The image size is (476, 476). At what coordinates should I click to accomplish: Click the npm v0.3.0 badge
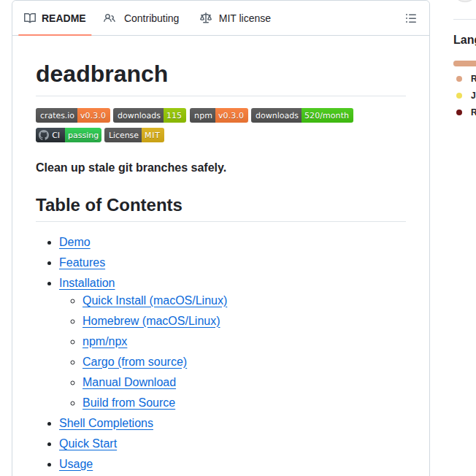[219, 115]
